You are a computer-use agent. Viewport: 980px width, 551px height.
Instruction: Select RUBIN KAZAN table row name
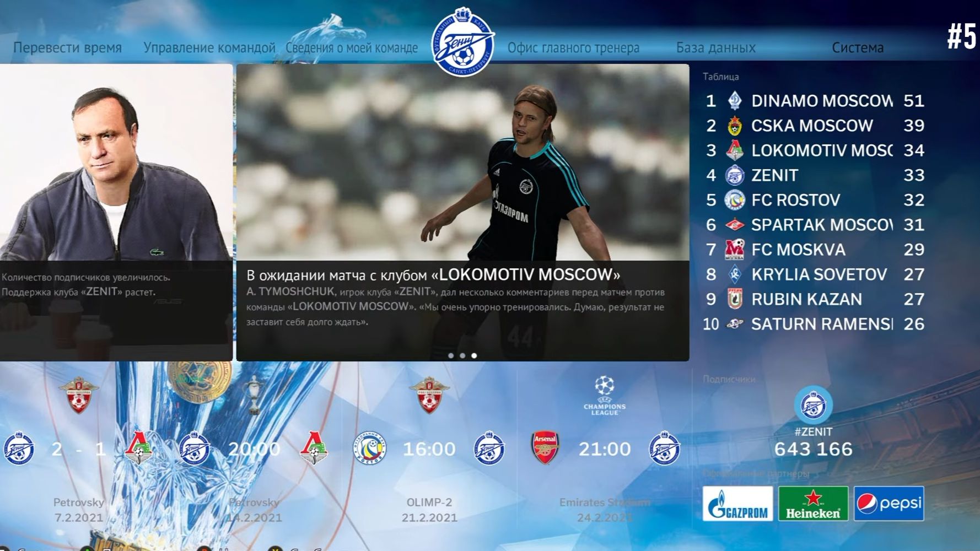(806, 299)
